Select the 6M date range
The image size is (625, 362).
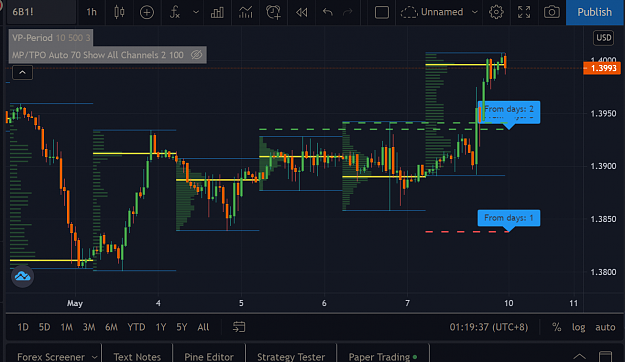(111, 327)
